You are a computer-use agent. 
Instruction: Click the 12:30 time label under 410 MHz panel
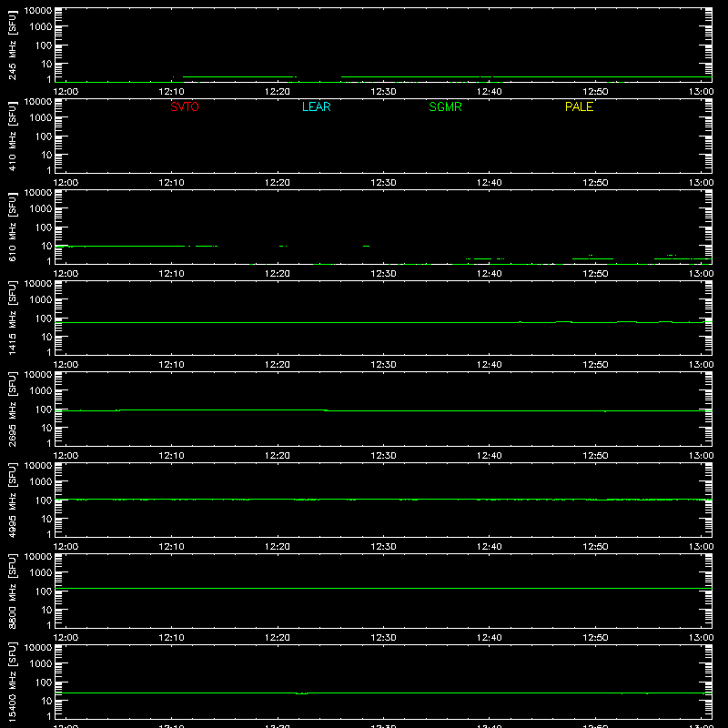point(383,183)
